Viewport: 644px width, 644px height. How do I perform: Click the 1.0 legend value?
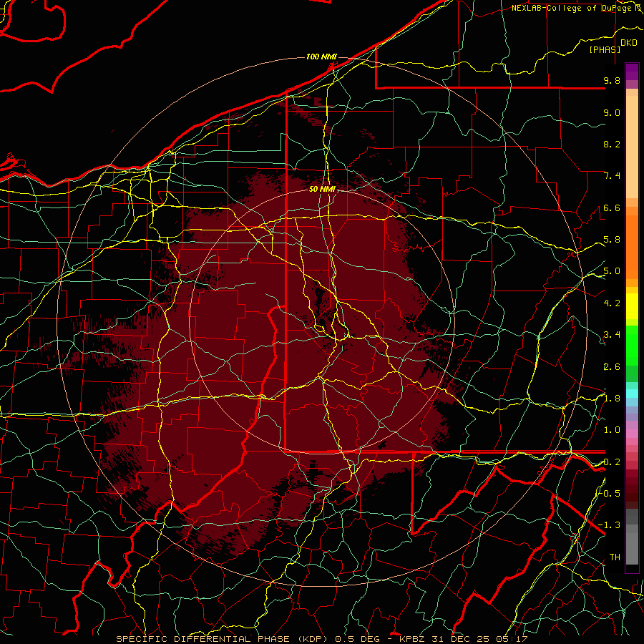(x=612, y=430)
